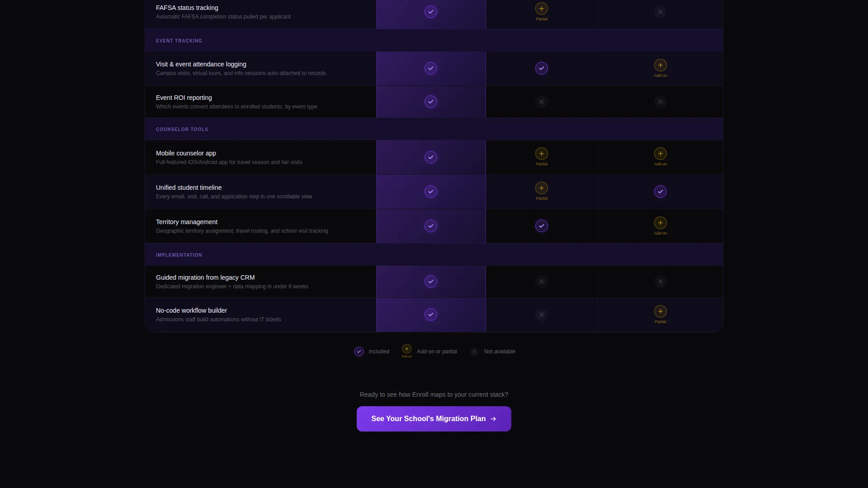
Task: Select the Counselor Tools section header
Action: point(434,129)
